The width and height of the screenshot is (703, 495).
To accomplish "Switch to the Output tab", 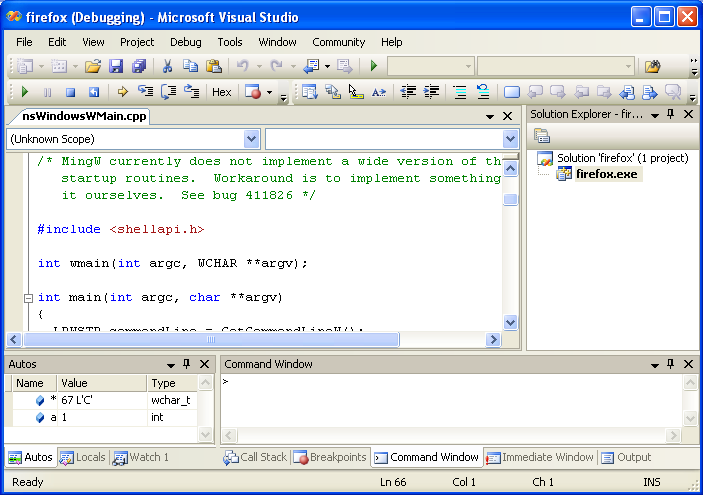I will [626, 457].
